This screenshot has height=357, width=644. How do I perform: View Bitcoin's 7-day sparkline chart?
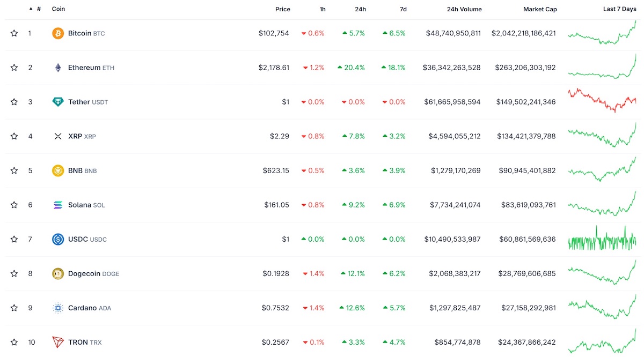click(602, 32)
